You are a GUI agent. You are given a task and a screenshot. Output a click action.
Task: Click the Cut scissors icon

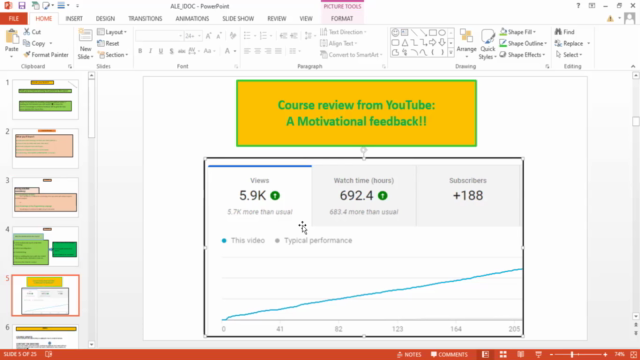click(27, 31)
